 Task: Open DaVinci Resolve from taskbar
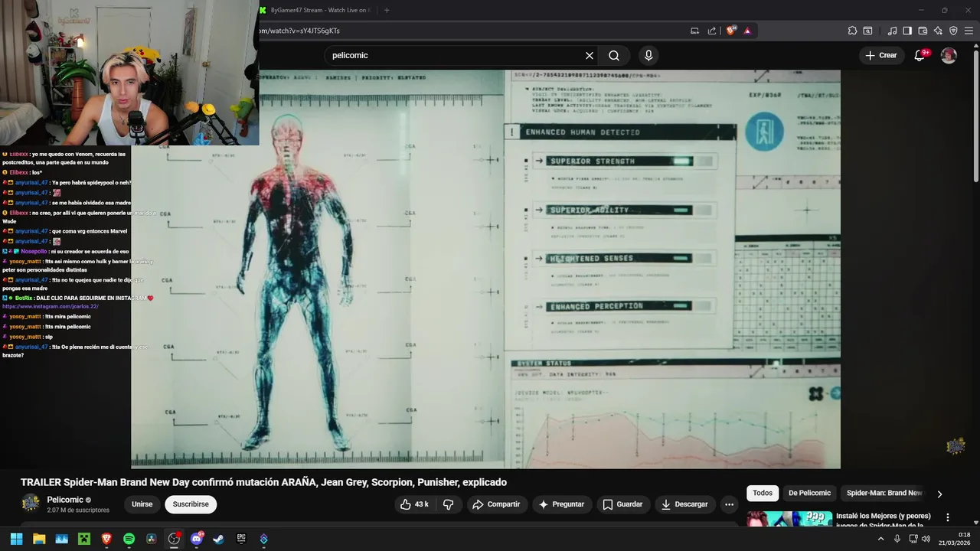152,539
